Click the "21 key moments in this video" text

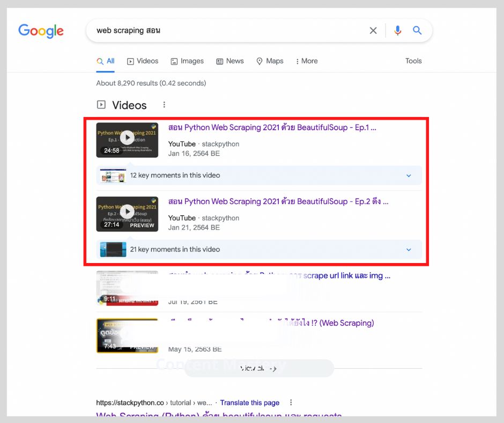[175, 250]
